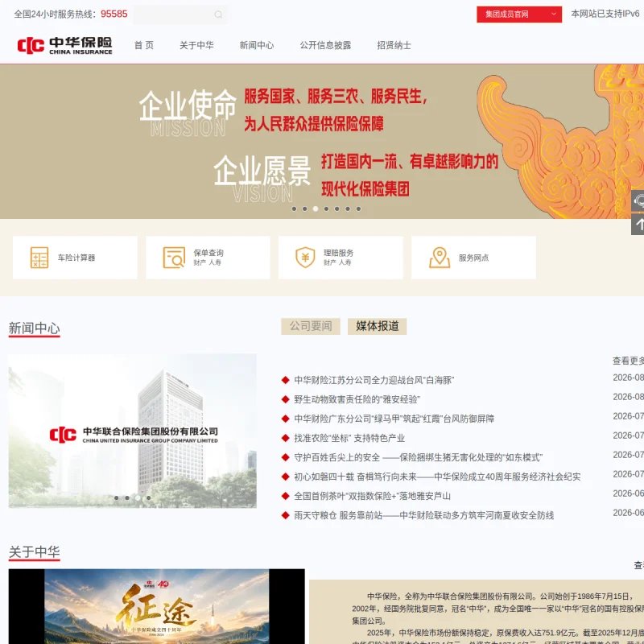Open article 初心如磐四十载 40th anniversary
The height and width of the screenshot is (644, 644).
[437, 477]
